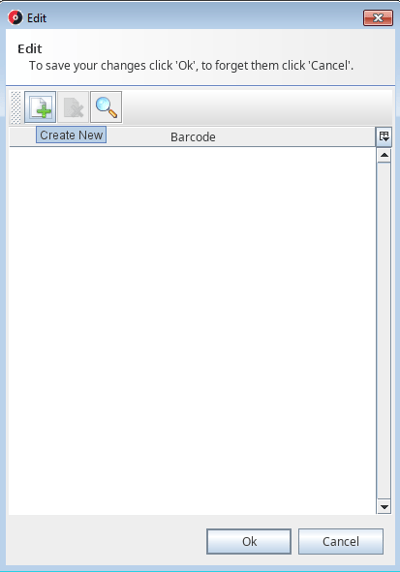Click the Edit title bar text

[x=37, y=18]
